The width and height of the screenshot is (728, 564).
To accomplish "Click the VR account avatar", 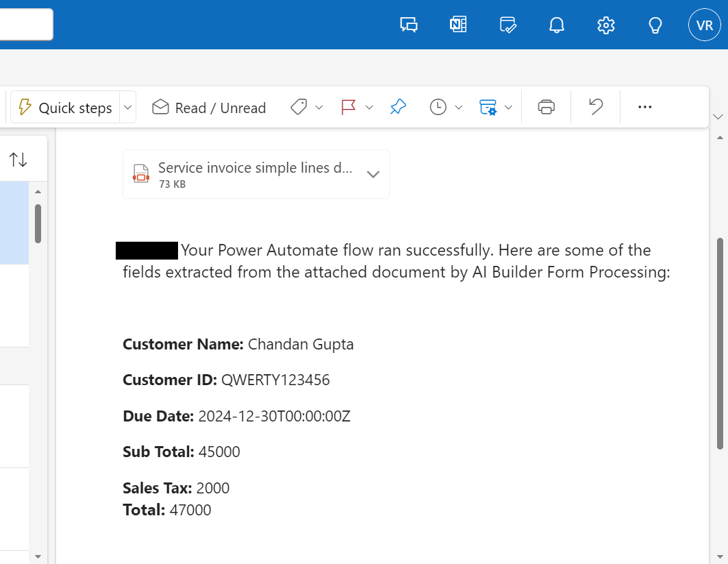I will click(704, 25).
